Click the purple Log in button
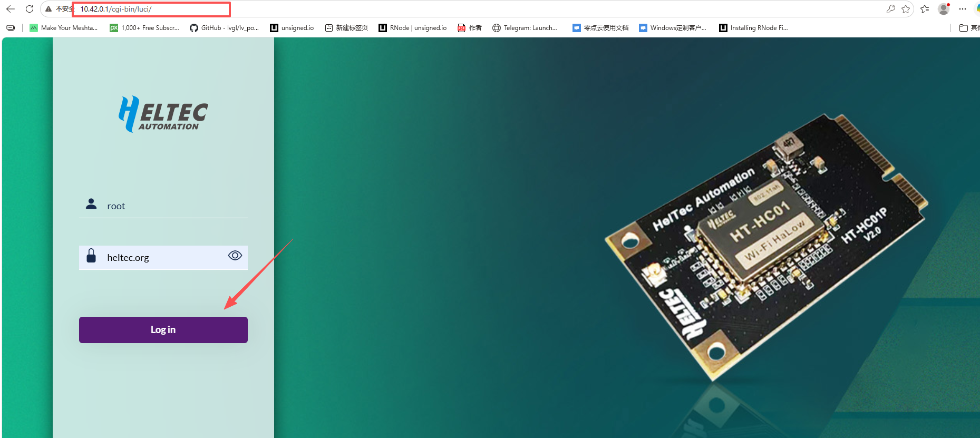The width and height of the screenshot is (980, 438). [x=163, y=330]
